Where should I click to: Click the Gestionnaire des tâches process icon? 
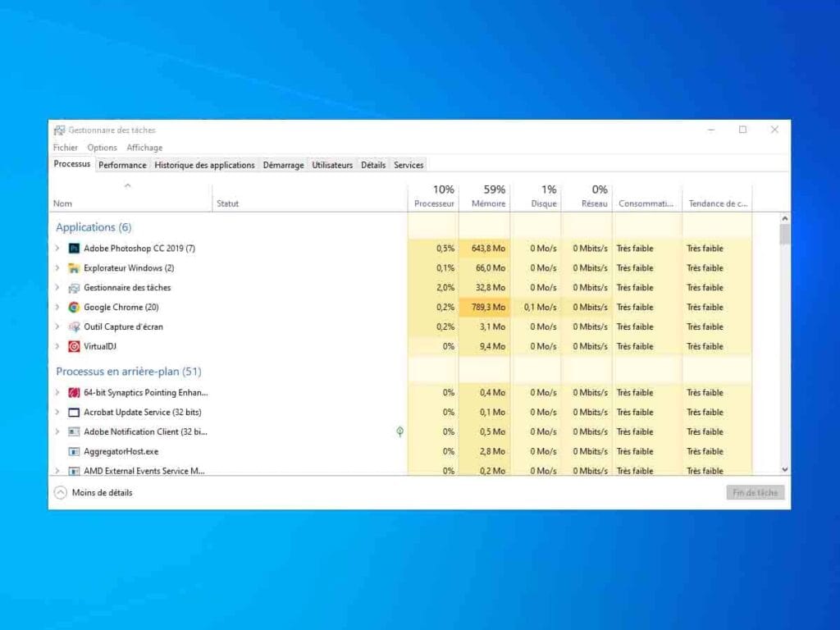[74, 288]
